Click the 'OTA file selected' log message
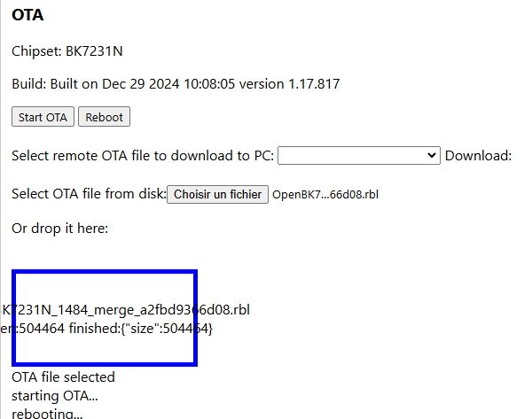Viewport: 532px width, 419px height. [x=64, y=377]
